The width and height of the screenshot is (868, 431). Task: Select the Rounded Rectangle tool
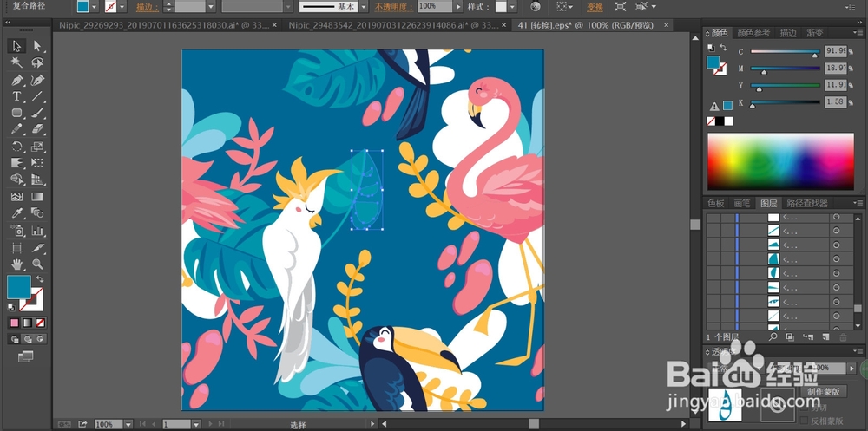pyautogui.click(x=16, y=113)
